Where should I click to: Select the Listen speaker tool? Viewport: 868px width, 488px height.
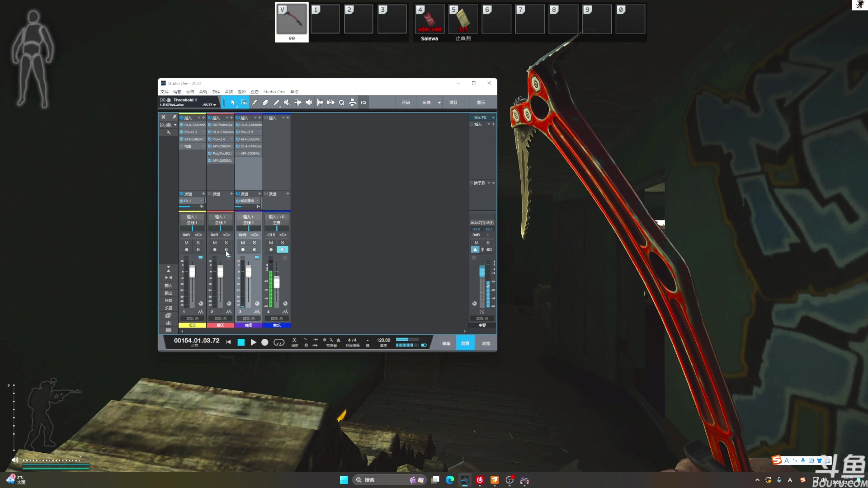[x=309, y=103]
